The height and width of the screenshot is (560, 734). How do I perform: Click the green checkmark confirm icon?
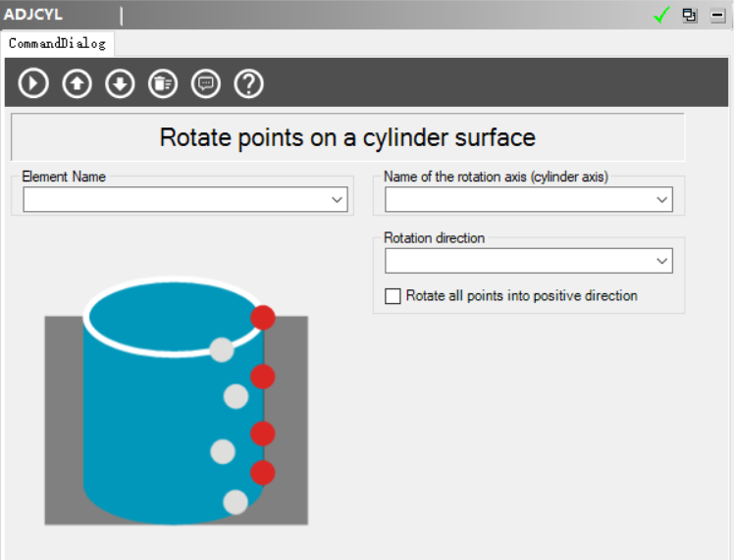pos(661,15)
